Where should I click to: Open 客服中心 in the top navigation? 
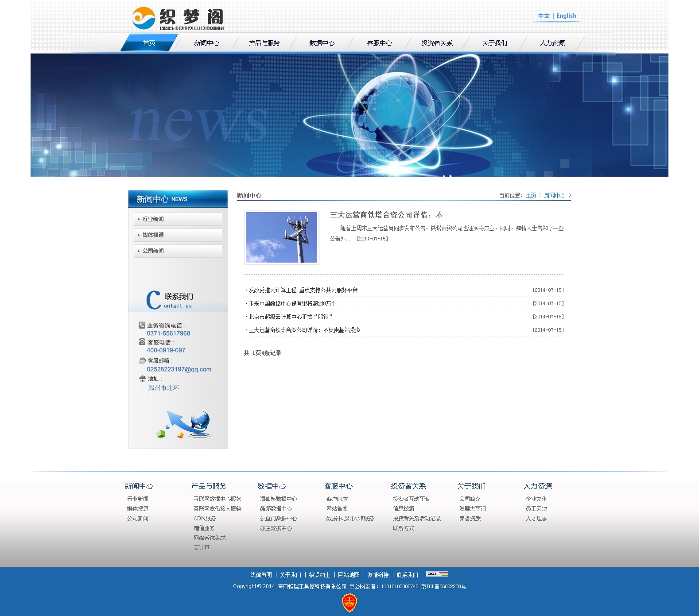[380, 43]
